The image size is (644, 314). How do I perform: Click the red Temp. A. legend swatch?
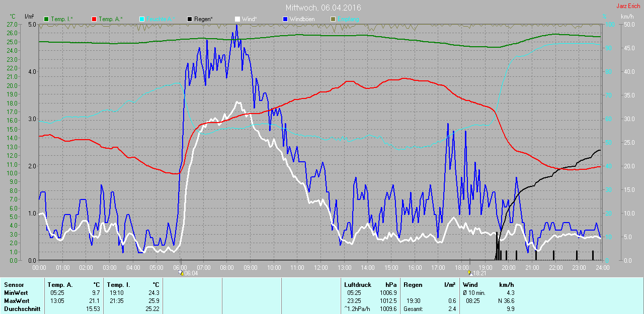point(94,19)
